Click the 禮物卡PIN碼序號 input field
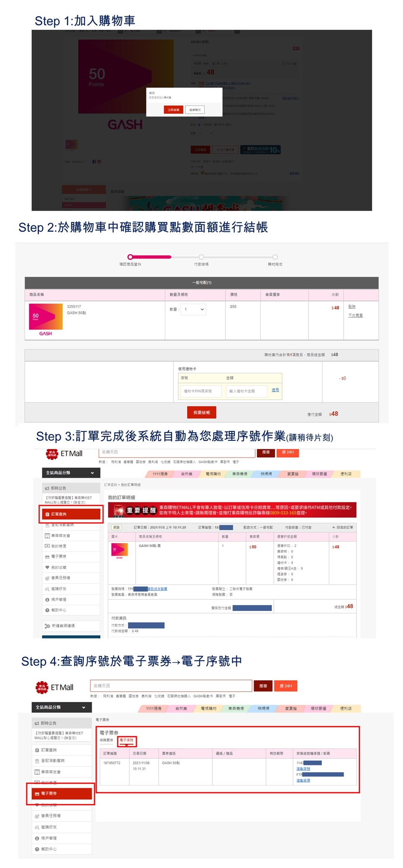This screenshot has width=403, height=868. [x=201, y=391]
